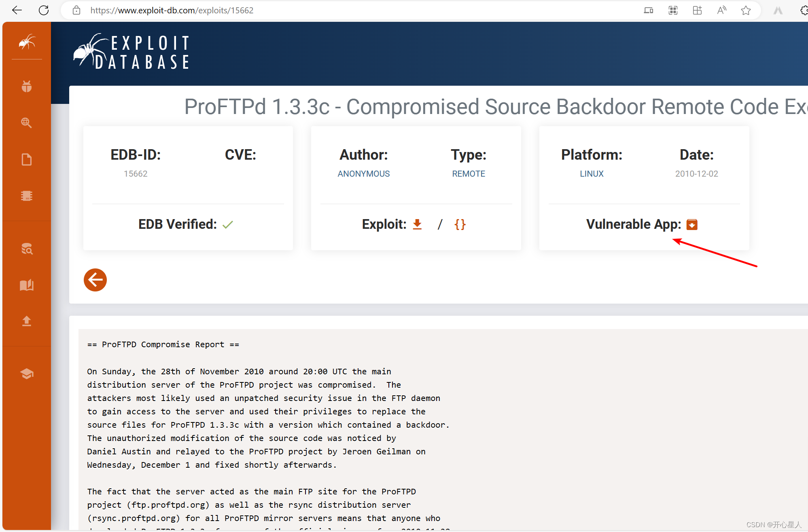Click the ANONYMOUS author link
This screenshot has height=532, width=808.
(363, 174)
